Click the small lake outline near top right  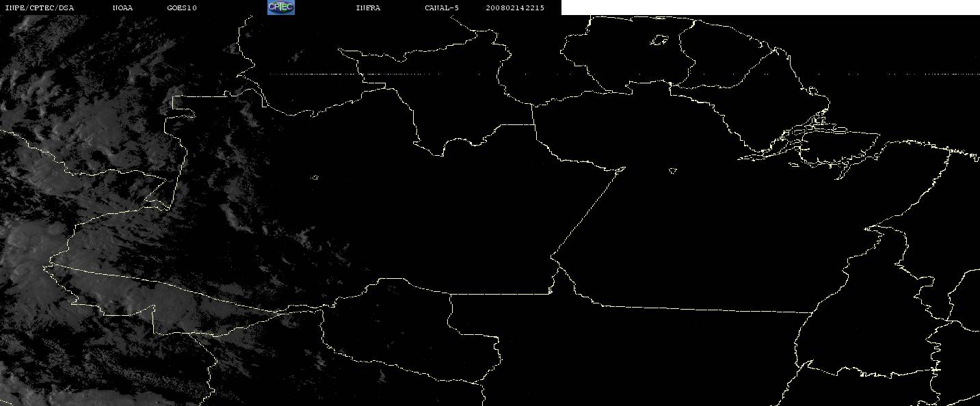[659, 41]
